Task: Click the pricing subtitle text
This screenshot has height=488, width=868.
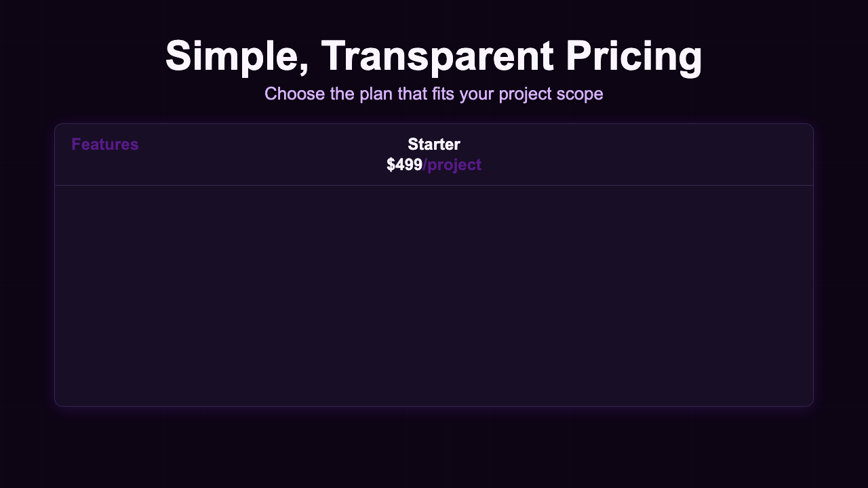Action: tap(434, 93)
